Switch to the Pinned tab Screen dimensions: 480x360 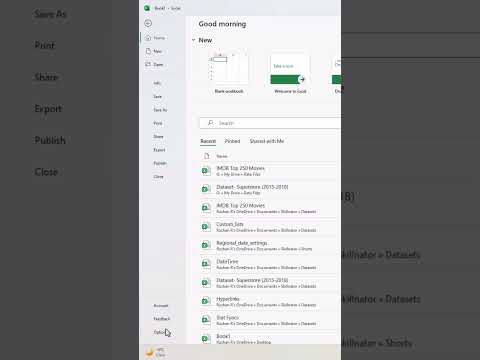(x=232, y=141)
